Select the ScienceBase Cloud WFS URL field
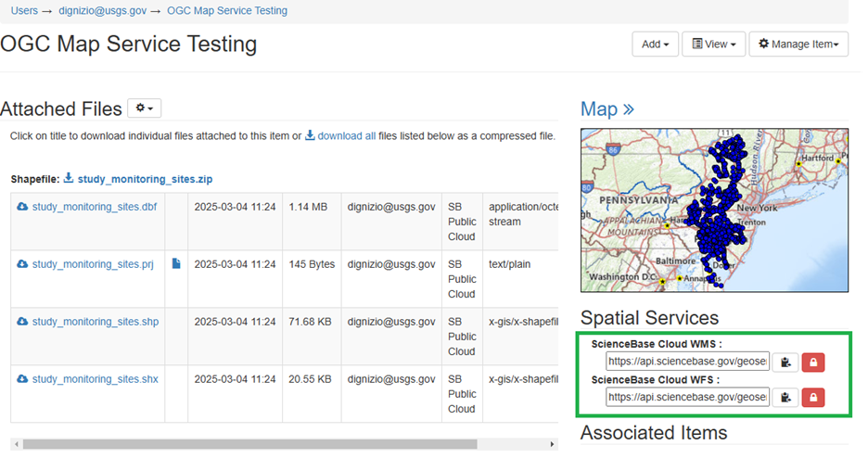This screenshot has height=458, width=868. 687,397
